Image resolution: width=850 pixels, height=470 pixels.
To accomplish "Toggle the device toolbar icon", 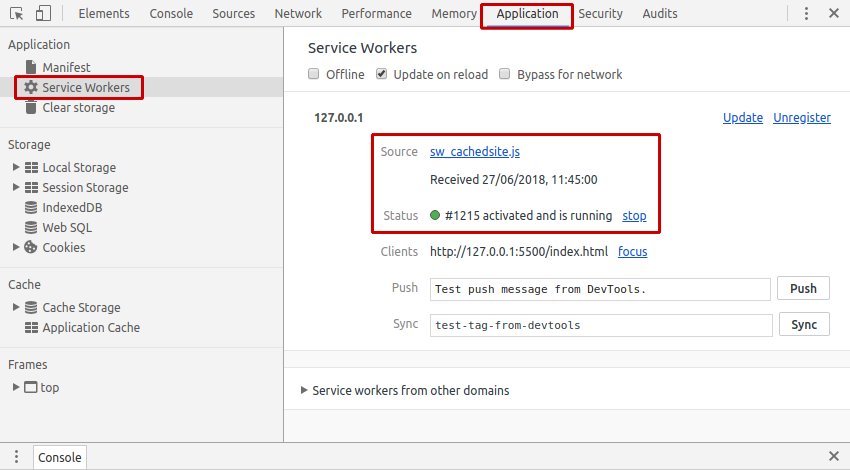I will coord(43,14).
